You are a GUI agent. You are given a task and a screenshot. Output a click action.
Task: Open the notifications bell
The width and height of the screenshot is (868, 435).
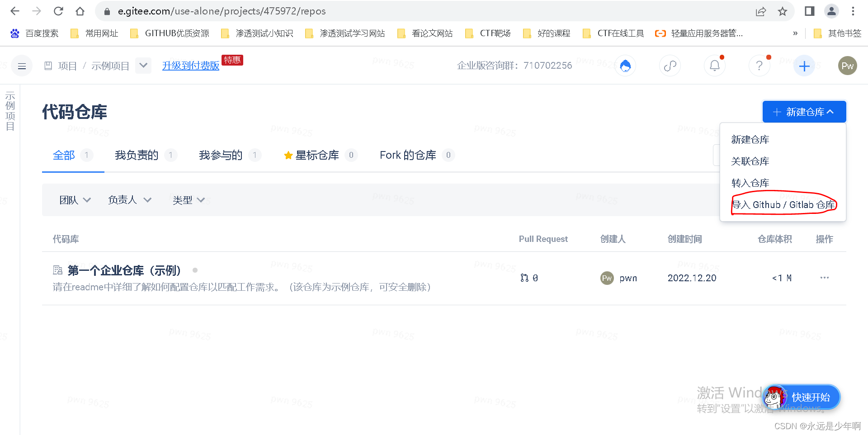(x=714, y=66)
